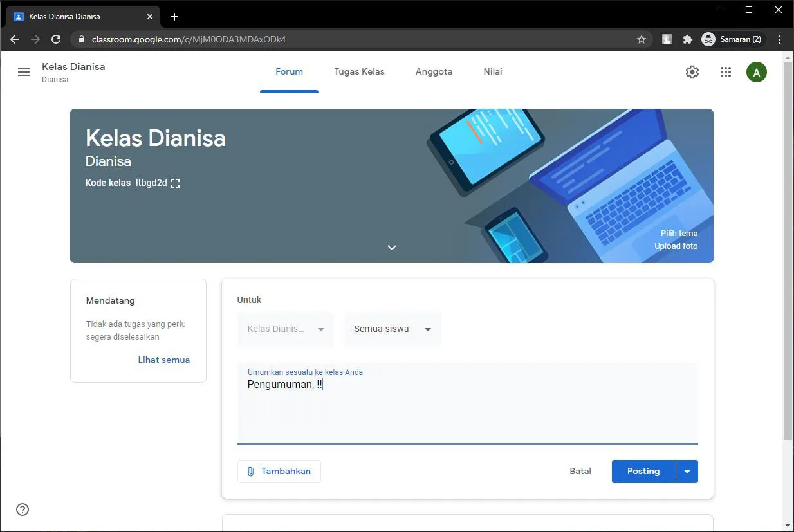
Task: Open Lihat semua upcoming assignments
Action: pos(163,360)
